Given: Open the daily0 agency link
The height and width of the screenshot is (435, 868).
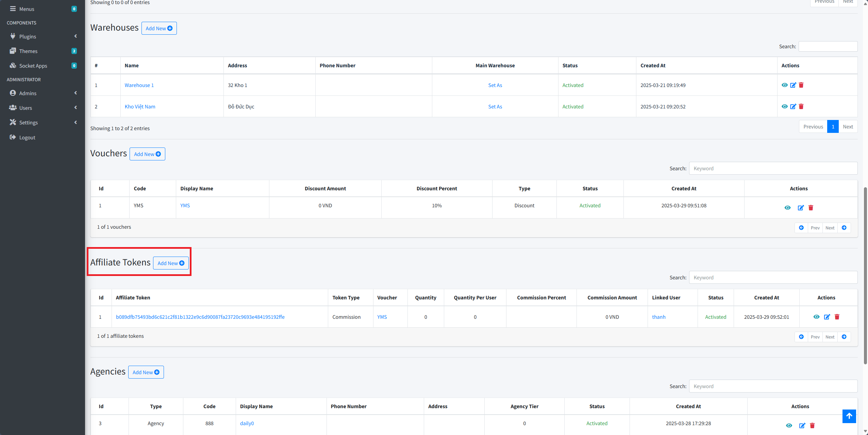Looking at the screenshot, I should (247, 423).
